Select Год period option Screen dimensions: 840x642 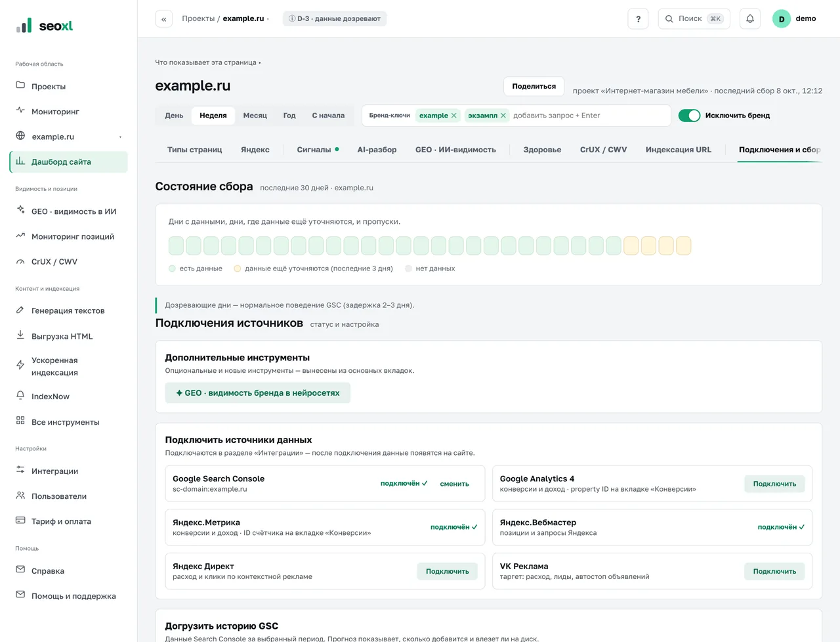[x=289, y=116]
